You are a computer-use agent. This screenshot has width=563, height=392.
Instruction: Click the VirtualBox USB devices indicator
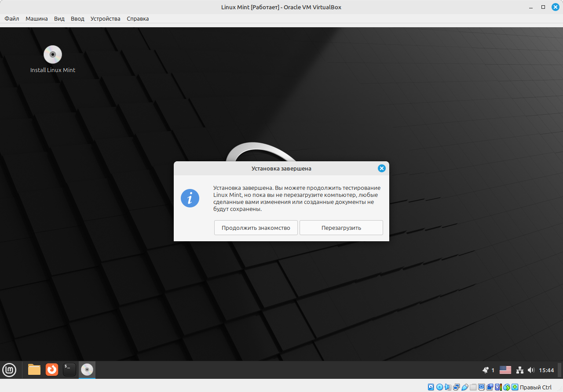pos(464,387)
